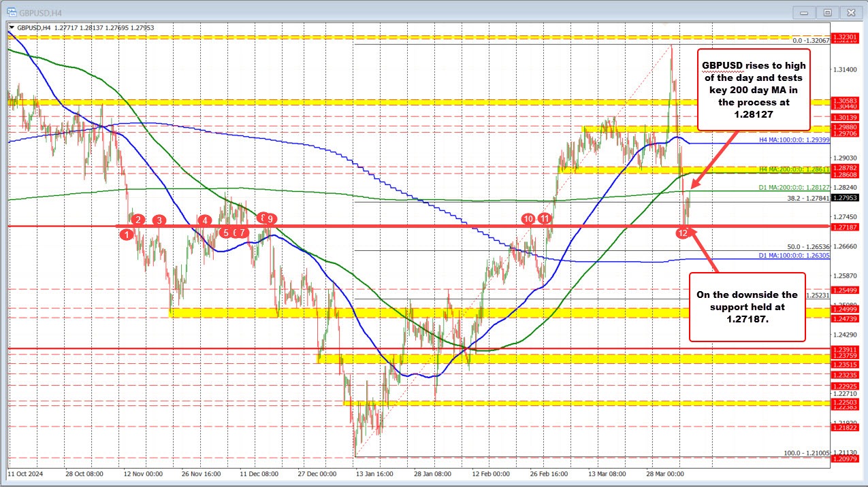The image size is (868, 487).
Task: Click marker 12 near the support arrow
Action: tap(684, 232)
